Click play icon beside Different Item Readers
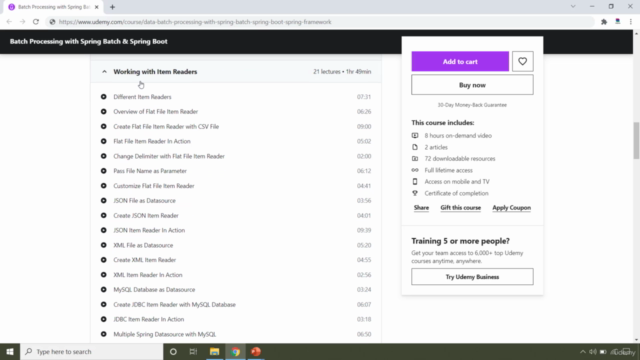This screenshot has width=640, height=360. click(x=104, y=97)
